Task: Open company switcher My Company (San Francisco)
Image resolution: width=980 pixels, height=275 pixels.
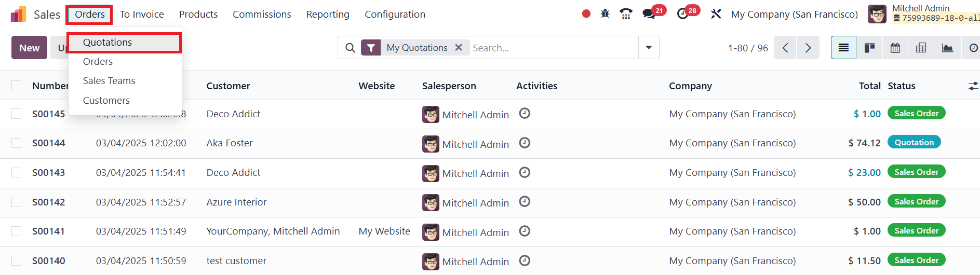Action: pyautogui.click(x=794, y=15)
